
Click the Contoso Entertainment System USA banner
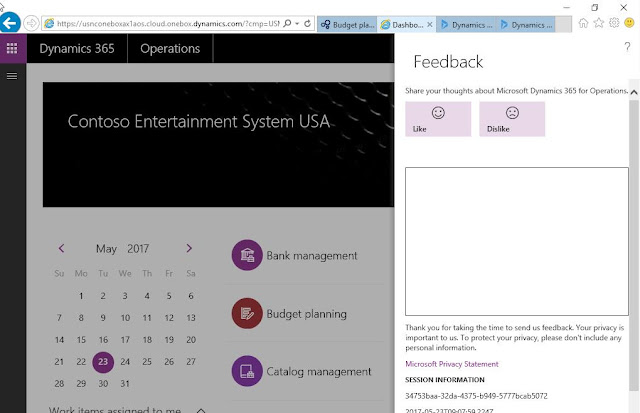click(218, 144)
